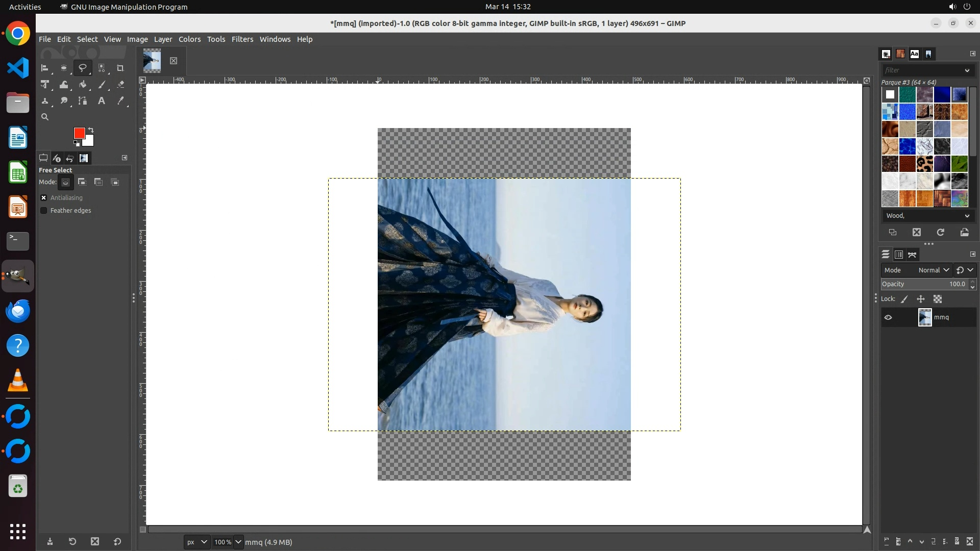
Task: Select the Crop tool
Action: (x=120, y=68)
